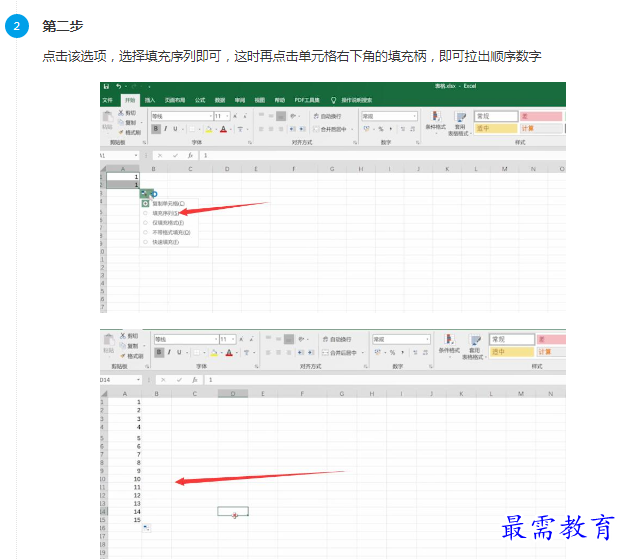Image resolution: width=623 pixels, height=559 pixels.
Task: Click percent style (%) in top Excel ribbon
Action: coord(381,129)
